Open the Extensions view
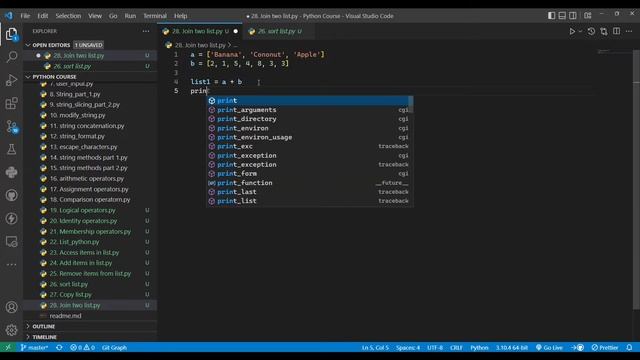This screenshot has width=640, height=360. [11, 103]
